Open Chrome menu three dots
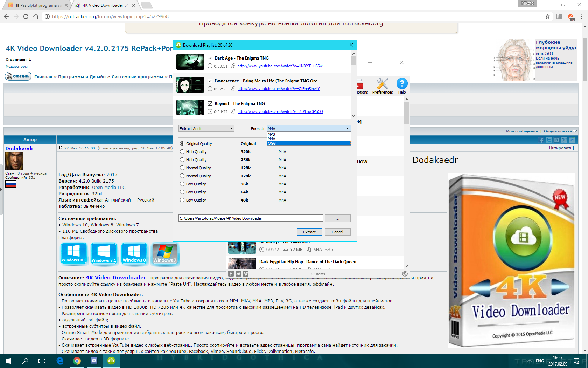The height and width of the screenshot is (368, 588). coord(582,16)
